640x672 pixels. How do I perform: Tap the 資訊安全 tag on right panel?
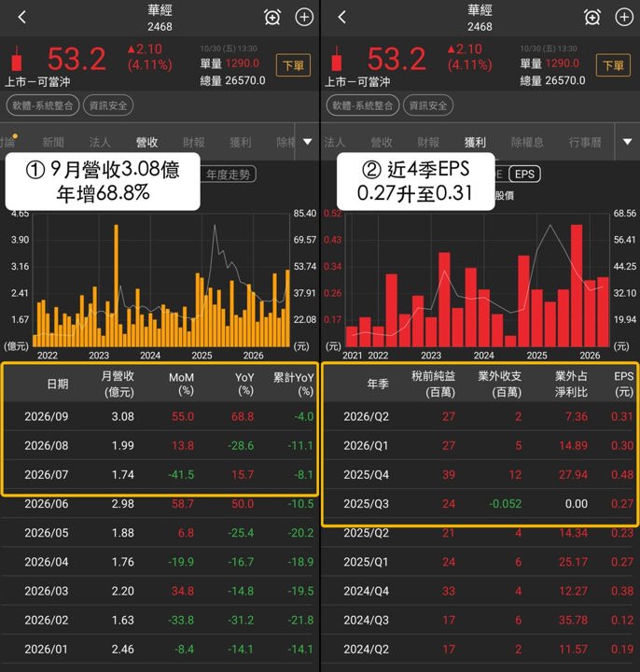point(428,105)
